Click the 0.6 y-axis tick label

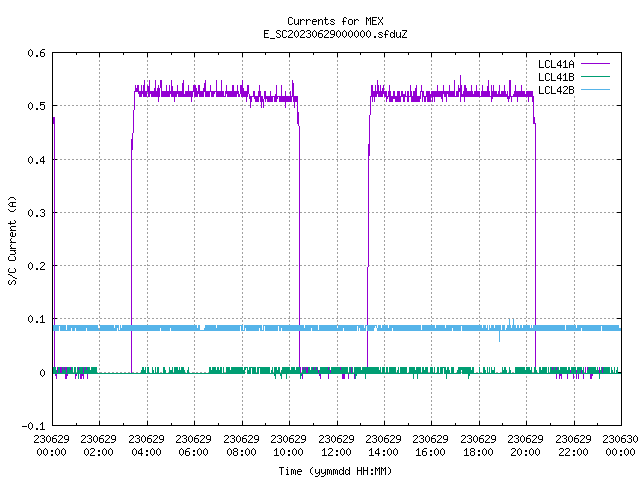(x=36, y=53)
